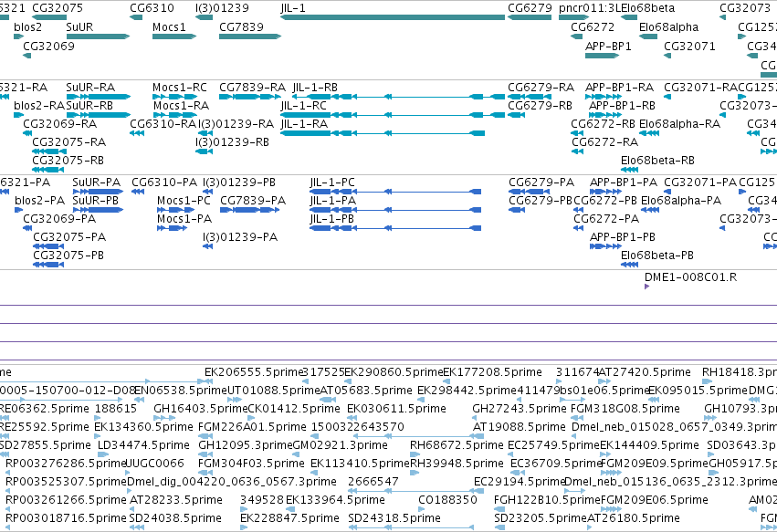
Task: Click the Elo68beta-PB protein label
Action: (657, 256)
